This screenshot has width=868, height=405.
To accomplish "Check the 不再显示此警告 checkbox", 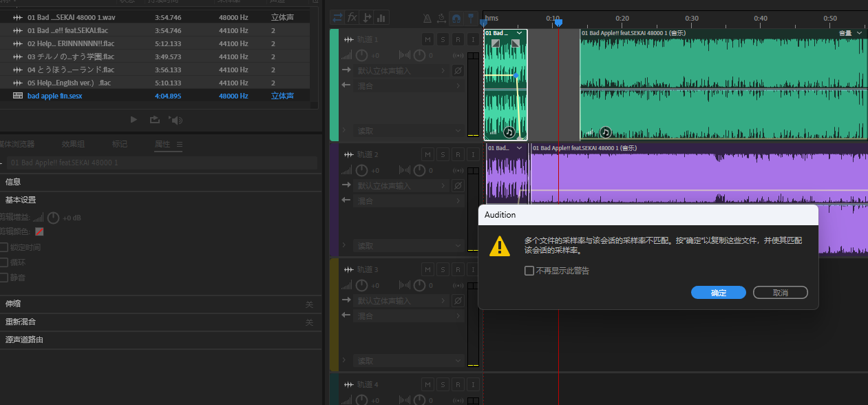I will pyautogui.click(x=529, y=271).
